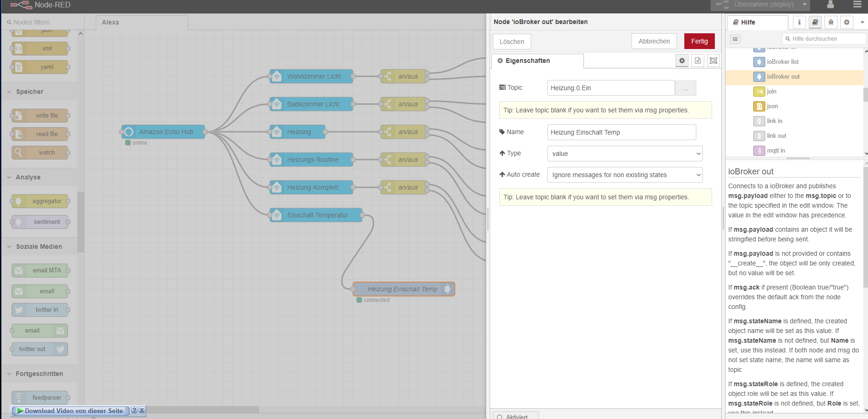
Task: Open the information sidebar tab icon
Action: click(799, 22)
